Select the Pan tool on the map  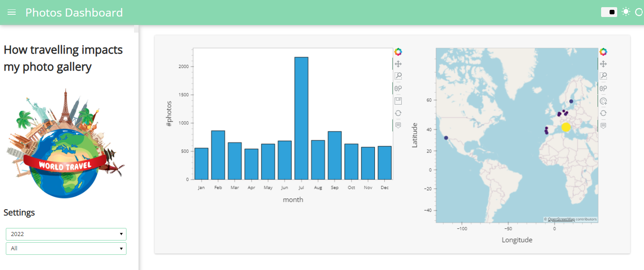(x=603, y=64)
